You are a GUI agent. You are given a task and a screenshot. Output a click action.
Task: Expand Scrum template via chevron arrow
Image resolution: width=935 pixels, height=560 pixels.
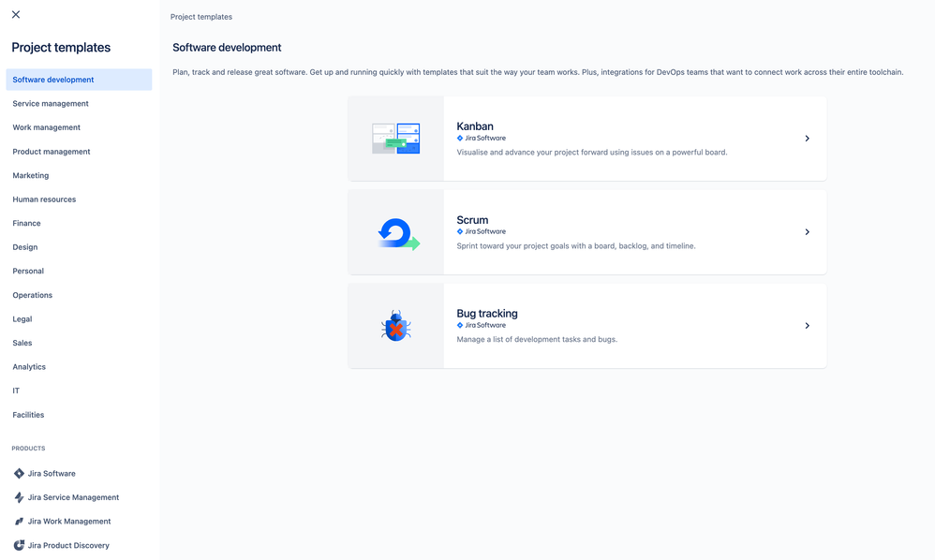click(807, 231)
